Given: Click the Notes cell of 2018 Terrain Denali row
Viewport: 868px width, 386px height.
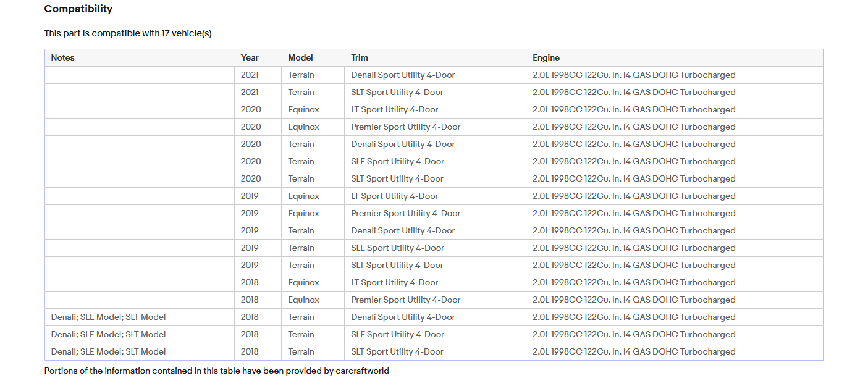Looking at the screenshot, I should pos(109,317).
